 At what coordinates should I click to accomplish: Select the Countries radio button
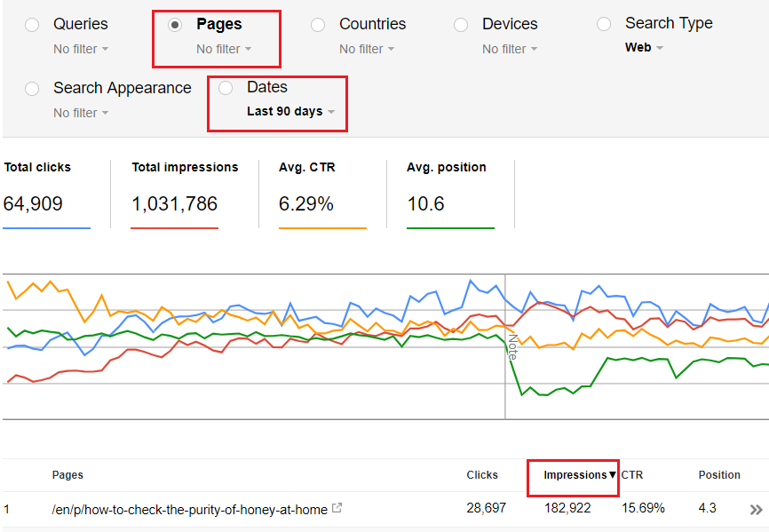318,25
